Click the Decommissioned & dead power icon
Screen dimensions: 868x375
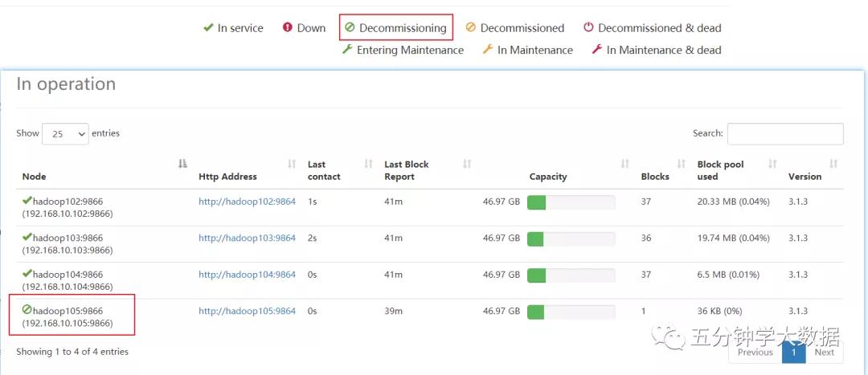coord(588,27)
